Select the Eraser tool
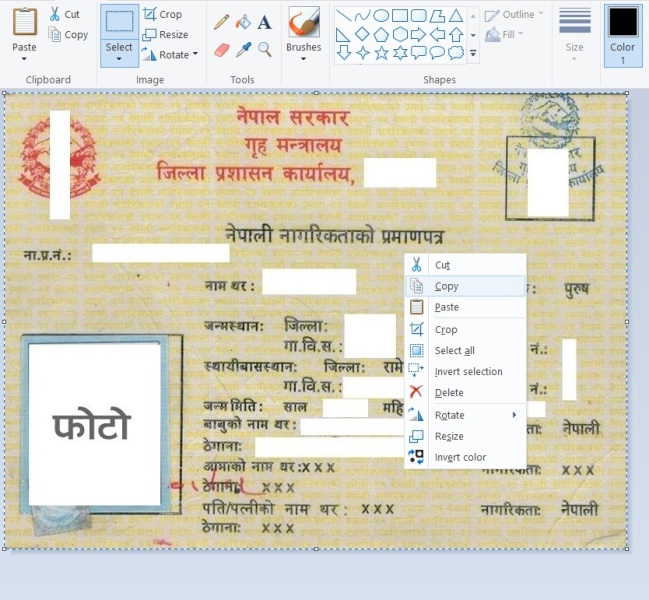 (222, 50)
